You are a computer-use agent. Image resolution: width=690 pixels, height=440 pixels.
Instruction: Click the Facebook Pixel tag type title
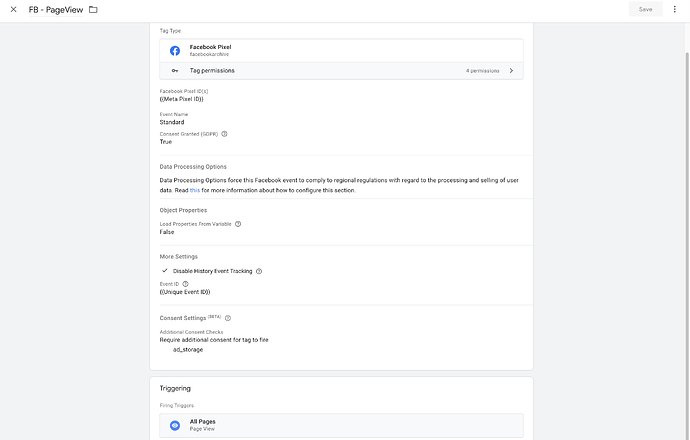210,47
